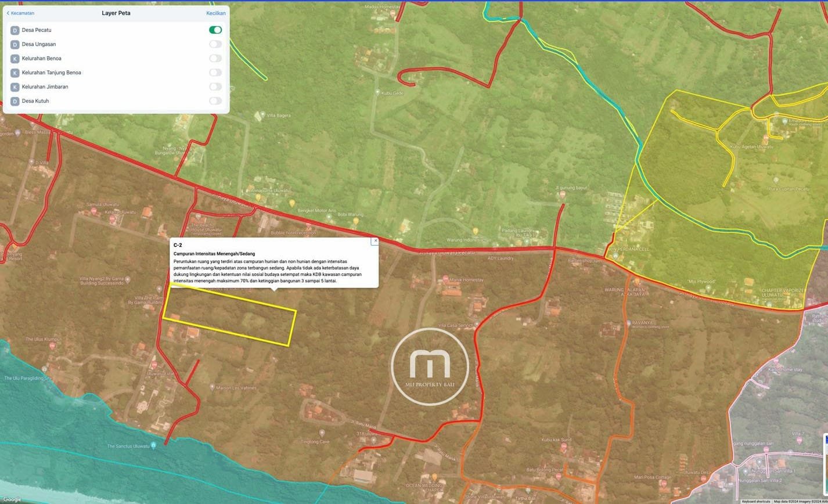
Task: Click the Villa Bagera map pin
Action: pyautogui.click(x=262, y=115)
